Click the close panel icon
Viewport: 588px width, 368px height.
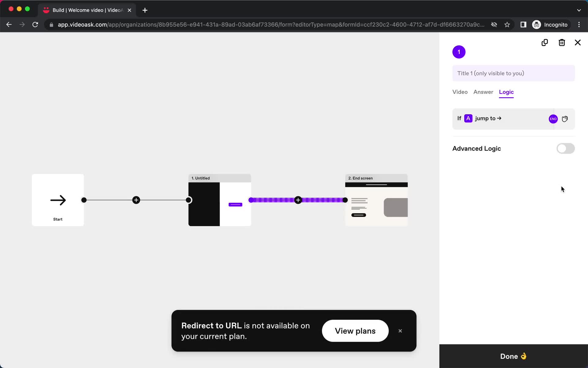(578, 42)
